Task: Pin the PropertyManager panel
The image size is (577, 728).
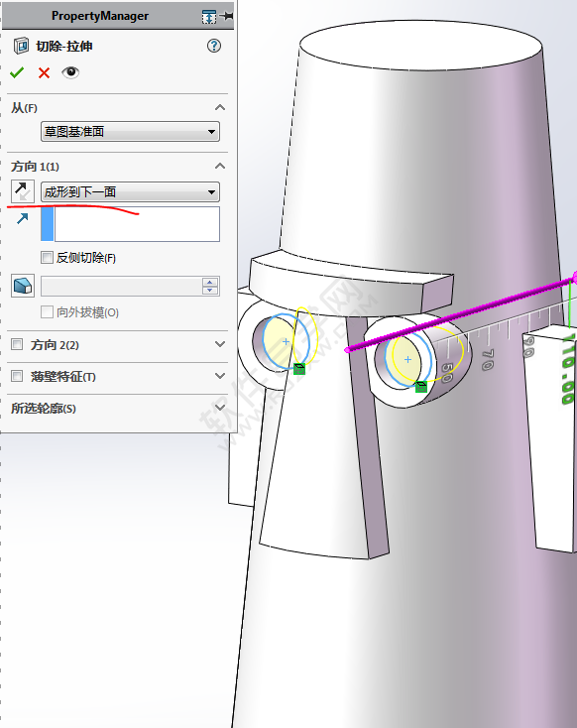Action: 227,16
